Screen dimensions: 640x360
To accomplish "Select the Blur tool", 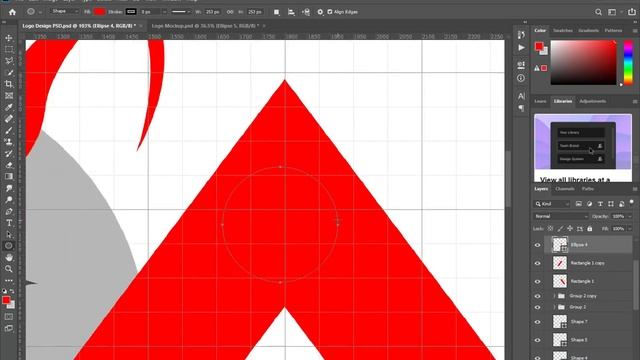I will (x=9, y=188).
